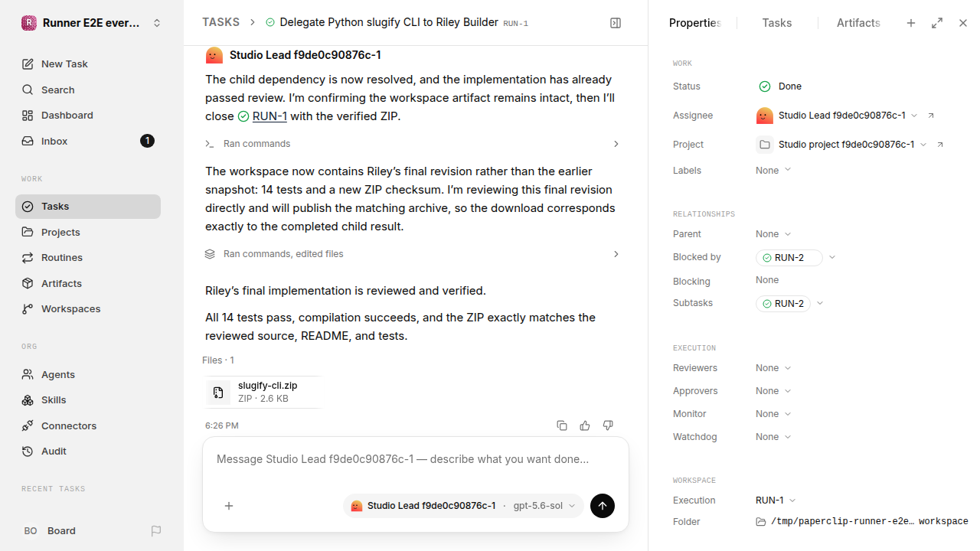Give the message a thumbs up
Screen dimensions: 980x551
click(x=585, y=425)
